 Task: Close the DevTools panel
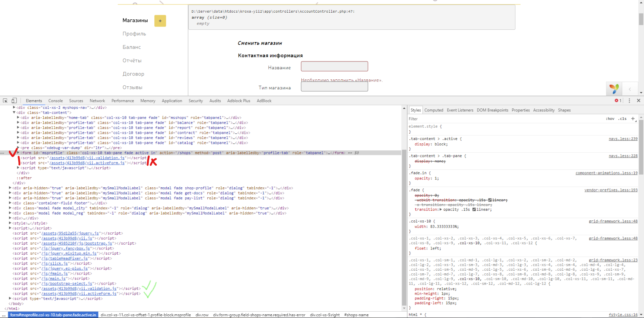coord(638,101)
